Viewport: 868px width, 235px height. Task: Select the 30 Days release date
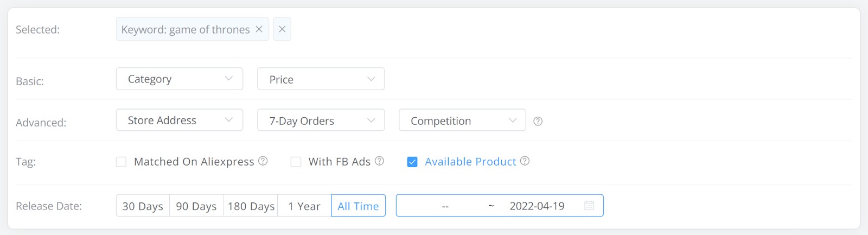143,206
